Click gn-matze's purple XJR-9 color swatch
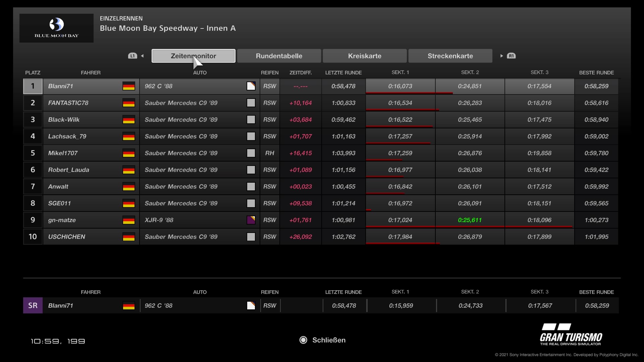This screenshot has height=362, width=644. (x=251, y=220)
